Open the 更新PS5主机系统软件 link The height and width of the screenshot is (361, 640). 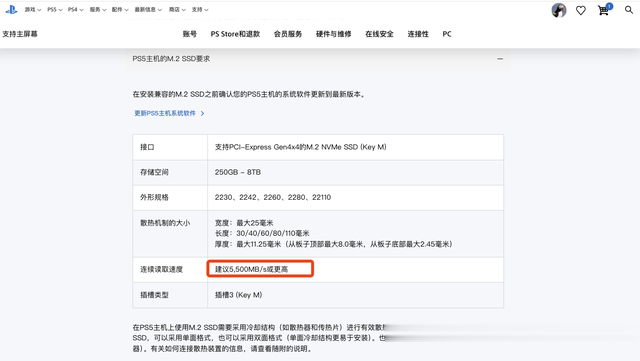click(165, 113)
